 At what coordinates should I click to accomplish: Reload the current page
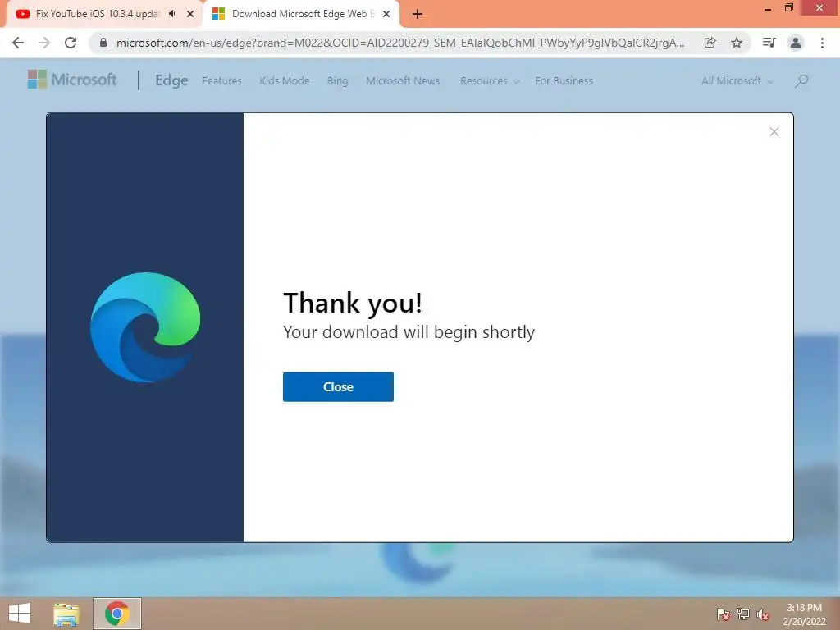pos(71,43)
